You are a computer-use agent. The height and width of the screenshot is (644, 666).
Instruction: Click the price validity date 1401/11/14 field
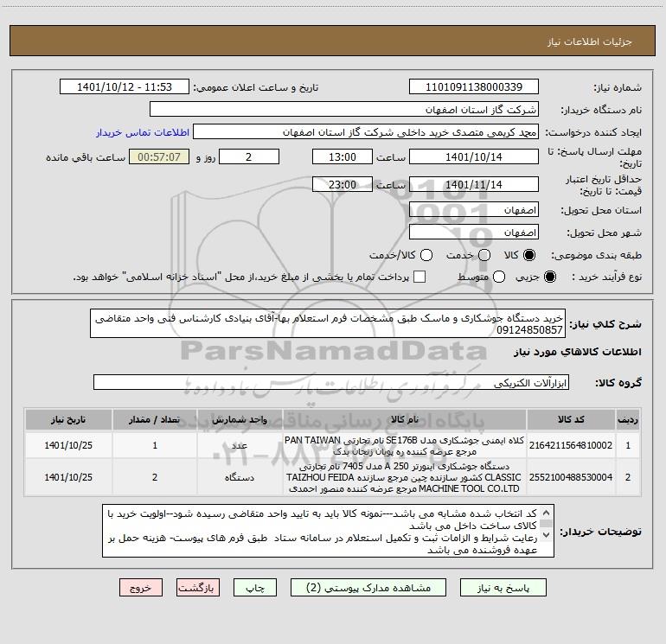pos(474,184)
